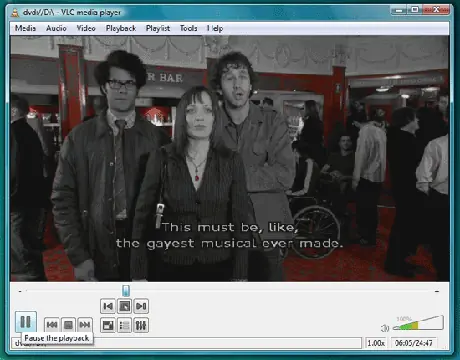Click the previous media button beside stop

[x=52, y=324]
